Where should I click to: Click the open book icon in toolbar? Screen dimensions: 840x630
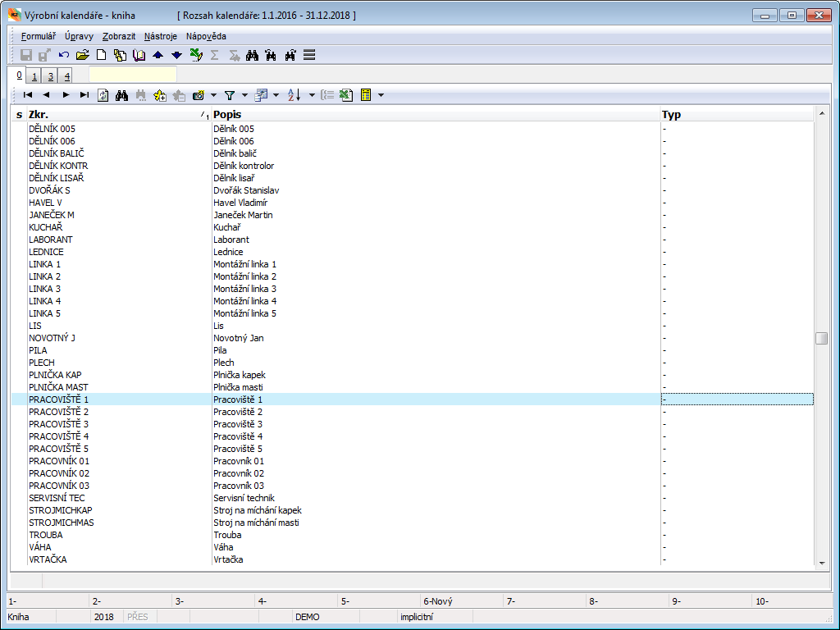tap(139, 55)
